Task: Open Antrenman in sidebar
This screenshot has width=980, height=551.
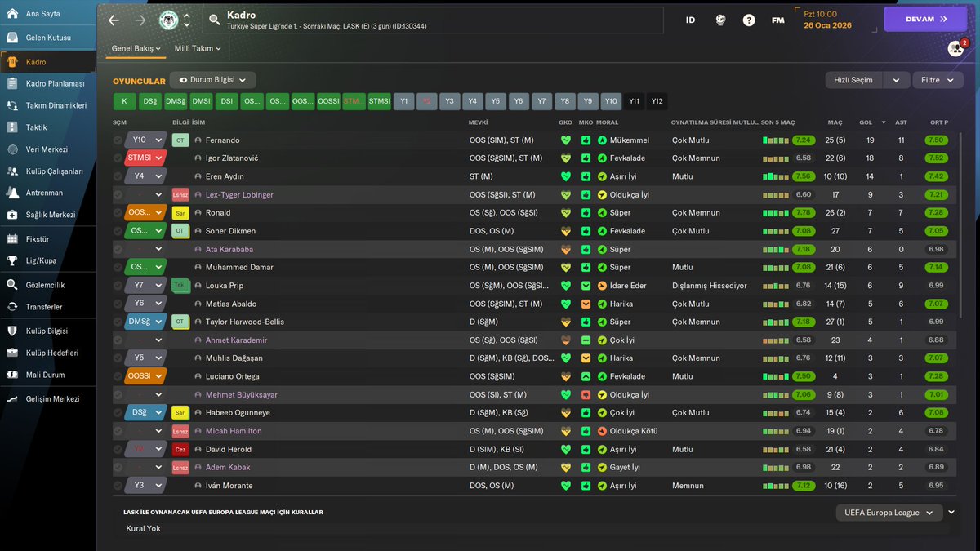Action: [47, 193]
